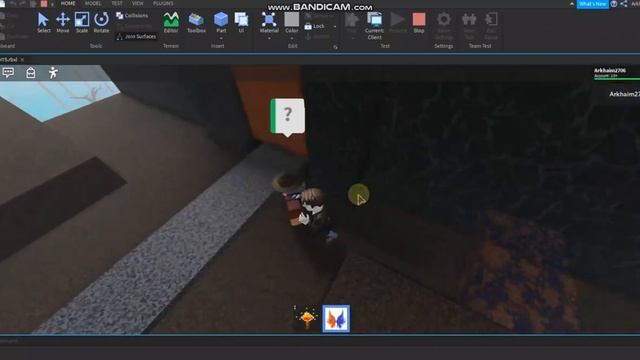Click the share icon in title bar
The width and height of the screenshot is (640, 360).
coord(624,4)
